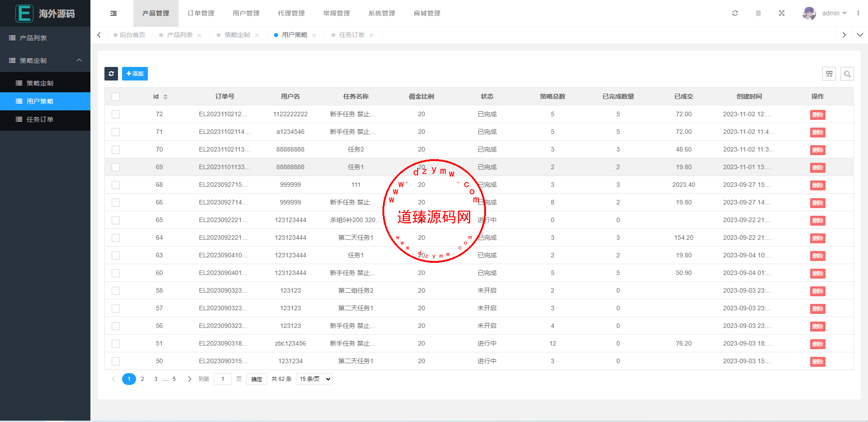Close the 任务订单 tab
This screenshot has width=868, height=422.
372,35
